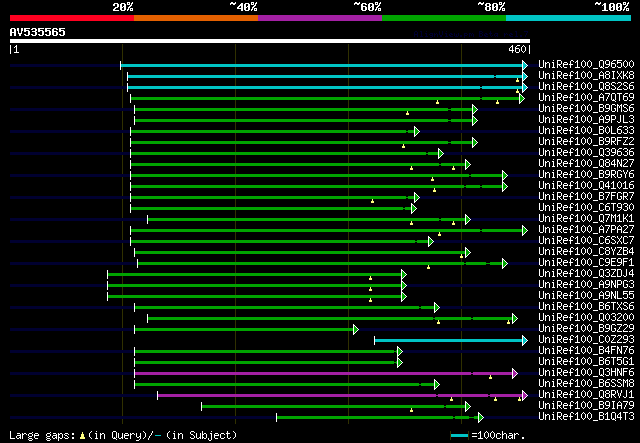This screenshot has width=640, height=443.
Task: Click the UniRef100_Q96500 hit label
Action: tap(586, 65)
